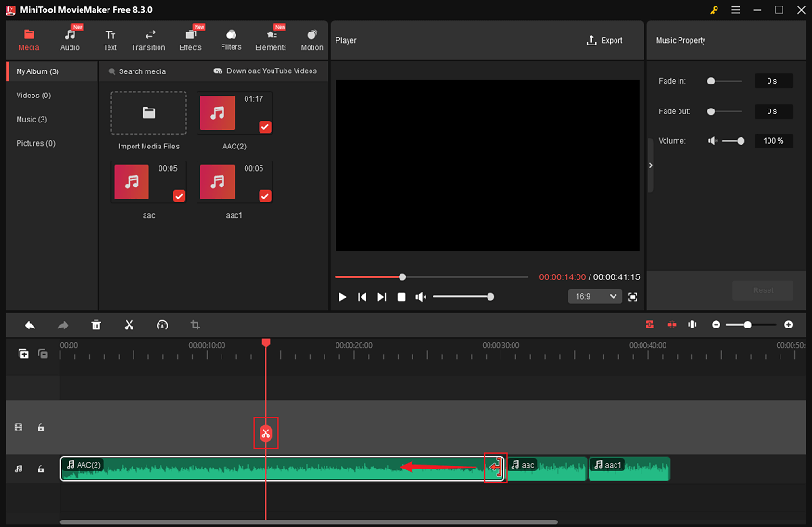Select the aac audio thumbnail
Screen dimensions: 812x527
tap(132, 182)
